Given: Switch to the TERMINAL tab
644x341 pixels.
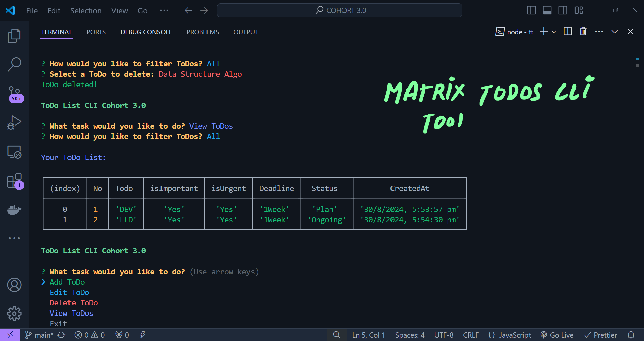Looking at the screenshot, I should [56, 32].
